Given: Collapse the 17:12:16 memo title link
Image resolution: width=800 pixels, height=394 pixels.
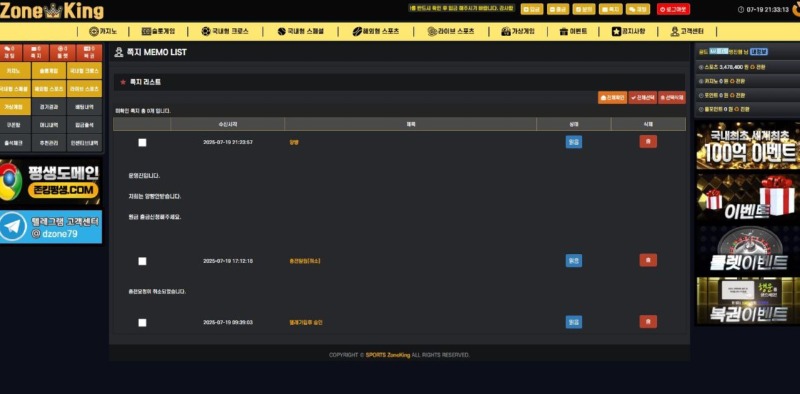Looking at the screenshot, I should click(305, 261).
